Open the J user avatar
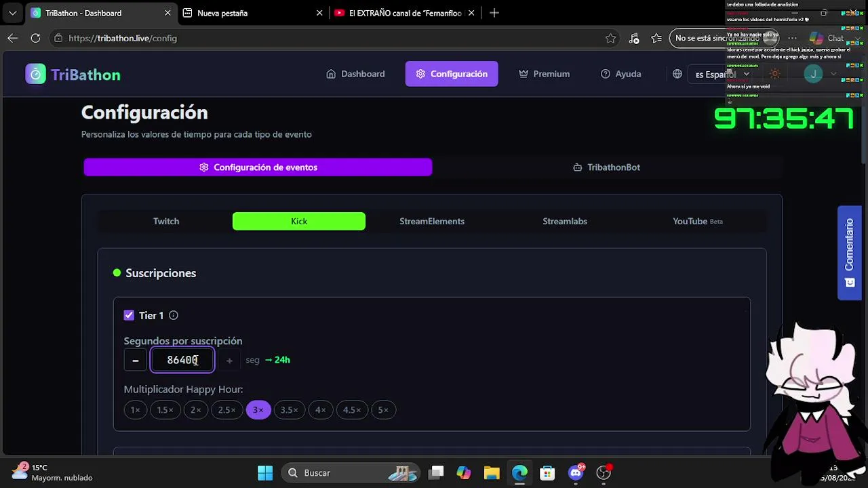868x488 pixels. click(x=813, y=74)
